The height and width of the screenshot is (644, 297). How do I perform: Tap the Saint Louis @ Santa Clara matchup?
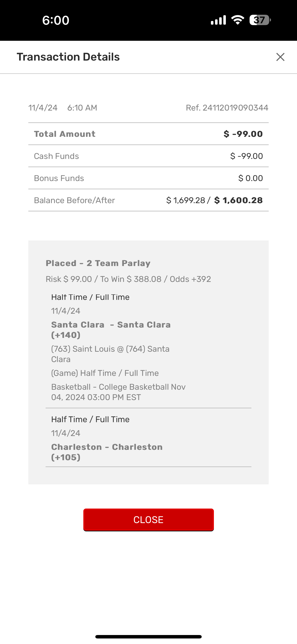pyautogui.click(x=110, y=354)
